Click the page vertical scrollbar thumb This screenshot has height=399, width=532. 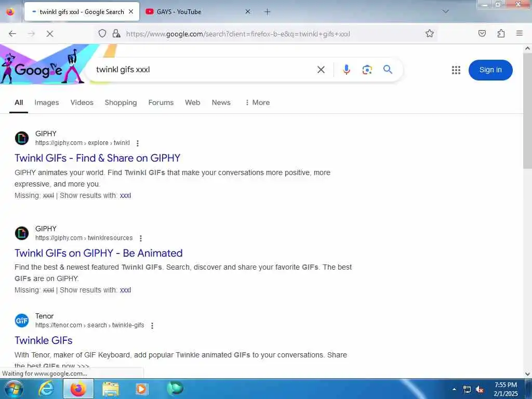click(x=527, y=112)
